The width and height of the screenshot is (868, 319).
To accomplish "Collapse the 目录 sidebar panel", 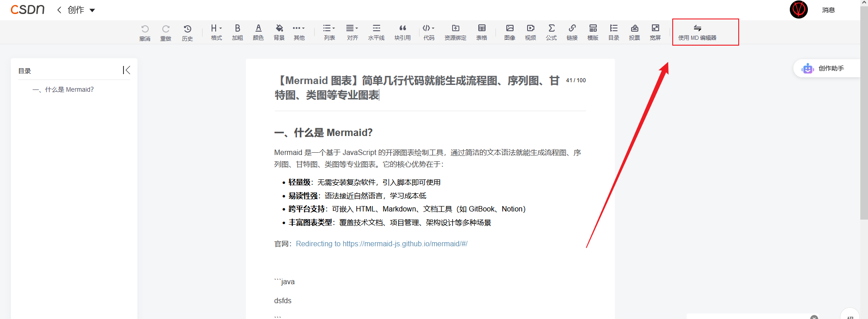I will pos(127,70).
